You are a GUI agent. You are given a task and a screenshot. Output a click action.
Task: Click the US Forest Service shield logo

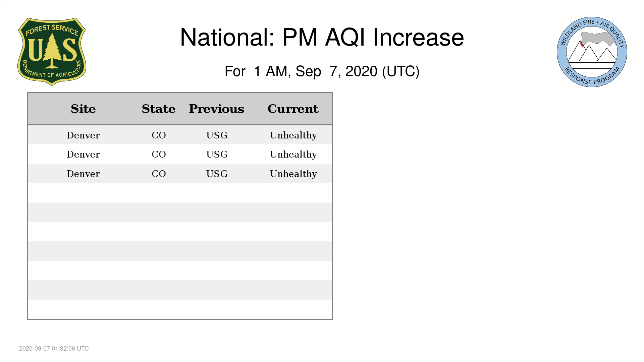click(x=52, y=52)
